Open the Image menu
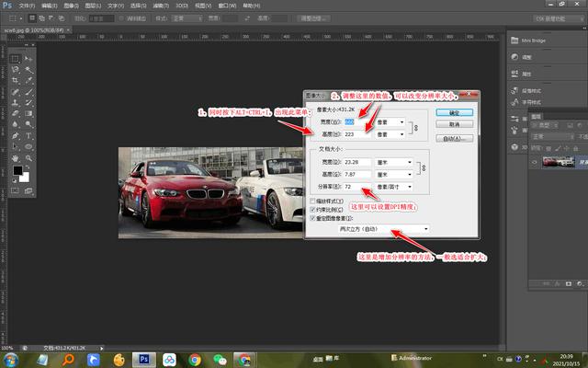 point(71,6)
